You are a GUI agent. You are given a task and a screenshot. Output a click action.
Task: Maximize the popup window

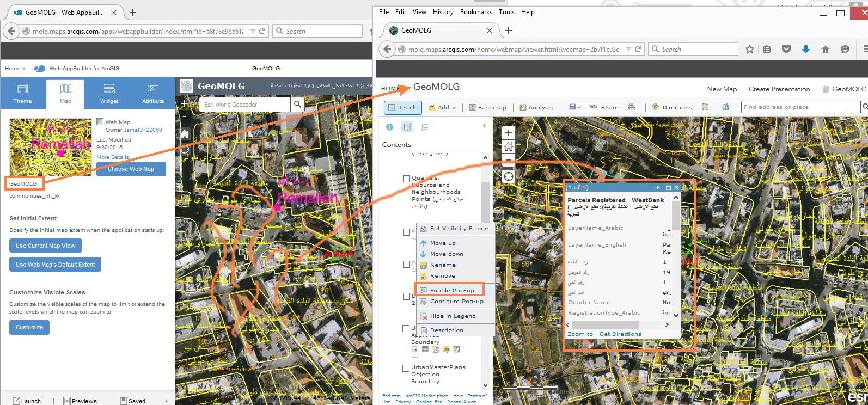(x=668, y=187)
